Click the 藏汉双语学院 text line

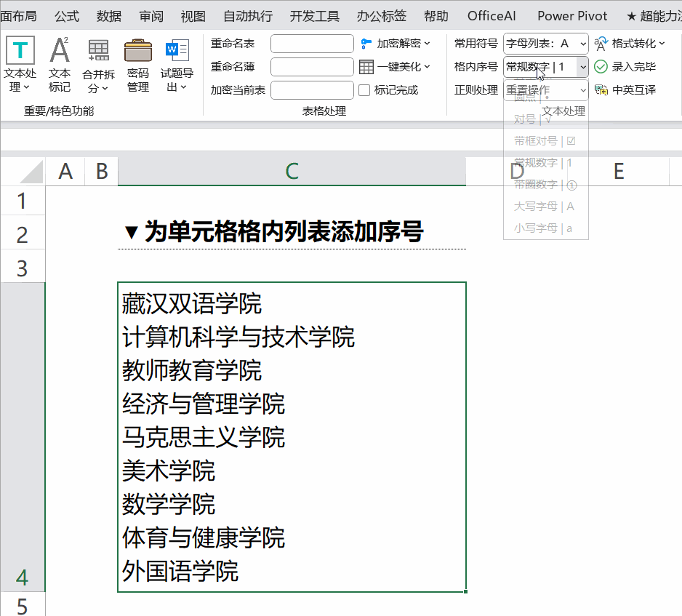tap(192, 304)
